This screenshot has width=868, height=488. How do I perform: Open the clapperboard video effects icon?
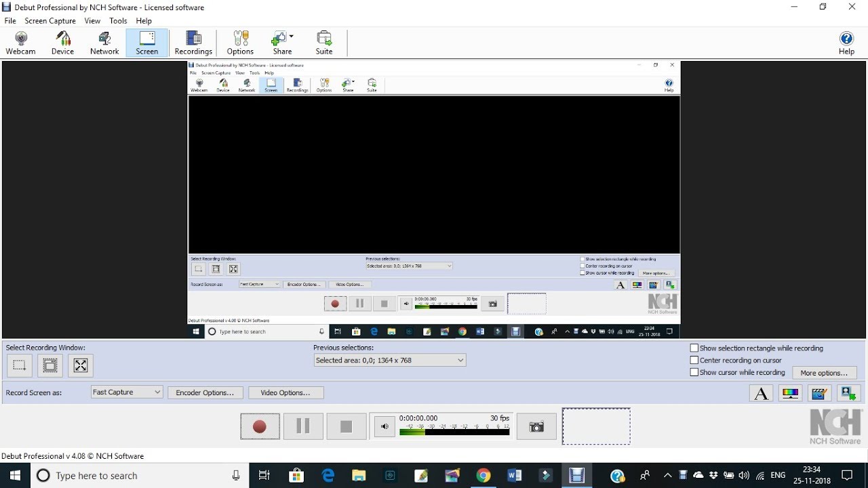pos(819,393)
